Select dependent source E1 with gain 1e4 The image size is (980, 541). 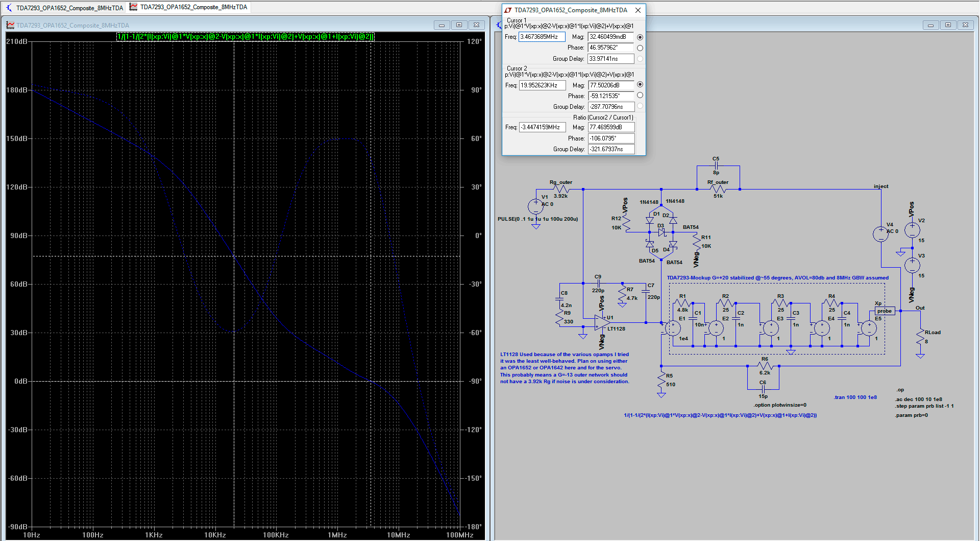tap(673, 327)
